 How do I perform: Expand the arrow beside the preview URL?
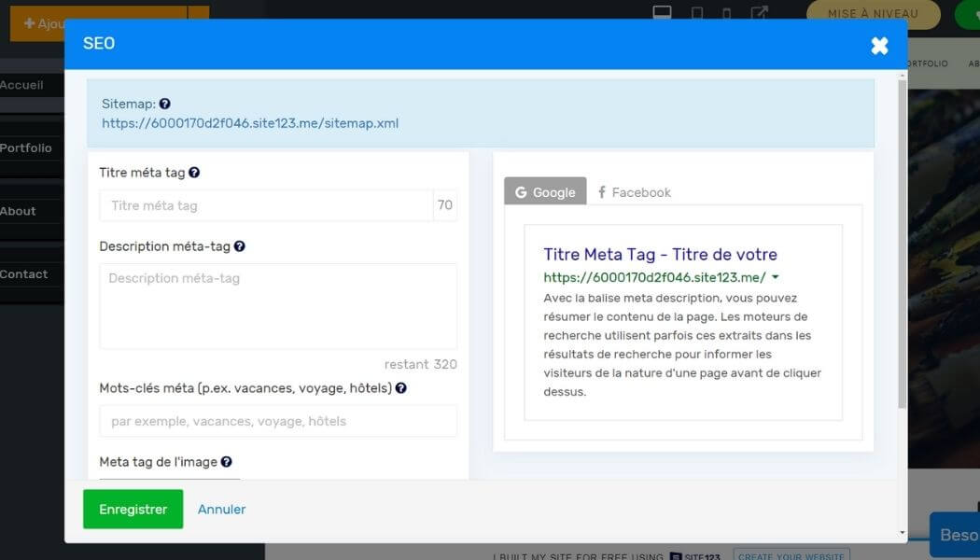pos(776,277)
